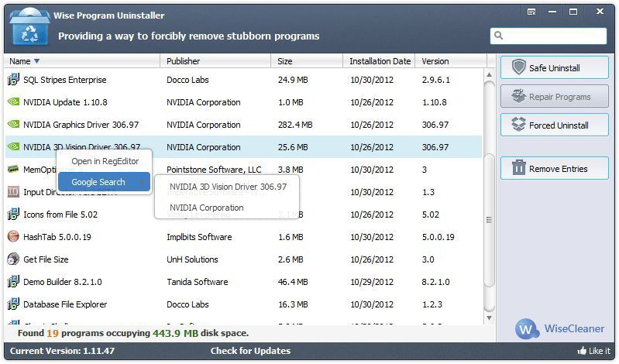Select the Icons from File 5.02 entry
The height and width of the screenshot is (364, 619).
coord(60,215)
